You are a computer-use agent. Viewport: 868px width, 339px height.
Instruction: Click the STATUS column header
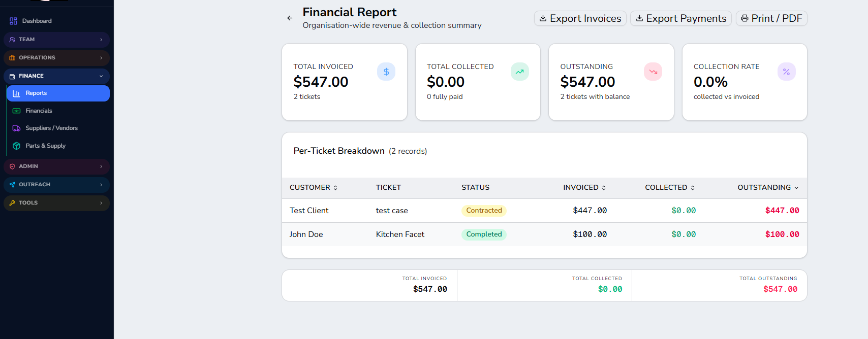(x=475, y=188)
